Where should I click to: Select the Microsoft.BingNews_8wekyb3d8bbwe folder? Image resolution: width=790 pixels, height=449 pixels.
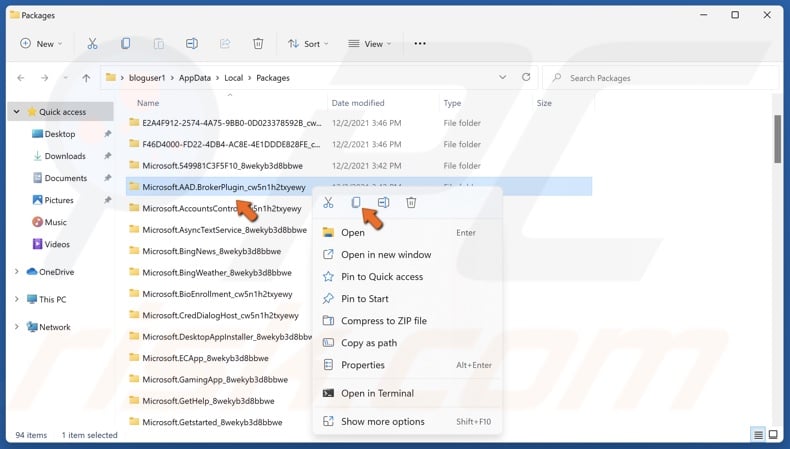click(212, 251)
